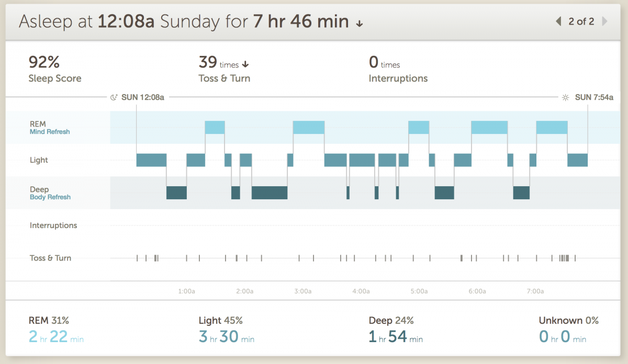
Task: Open the 92% Sleep Score stat
Action: (54, 69)
